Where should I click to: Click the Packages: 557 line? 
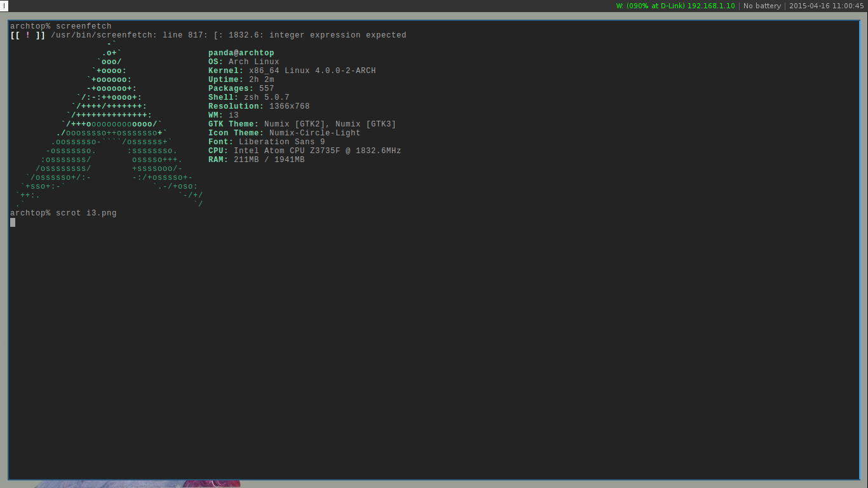click(x=241, y=88)
